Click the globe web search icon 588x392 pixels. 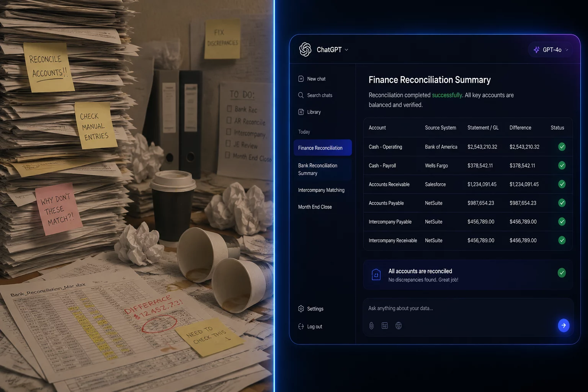click(x=399, y=326)
